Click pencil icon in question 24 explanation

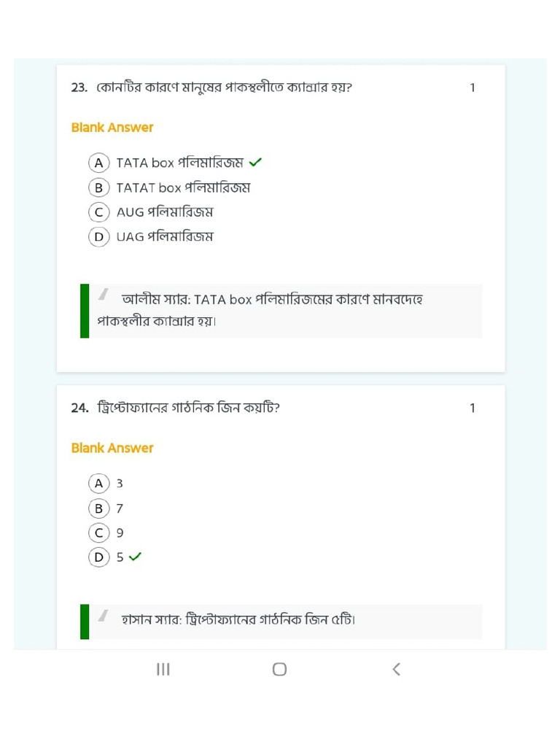[104, 615]
